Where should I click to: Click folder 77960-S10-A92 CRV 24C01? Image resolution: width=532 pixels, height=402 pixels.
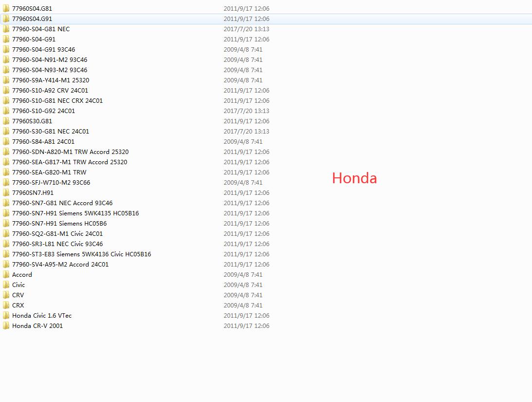(50, 91)
